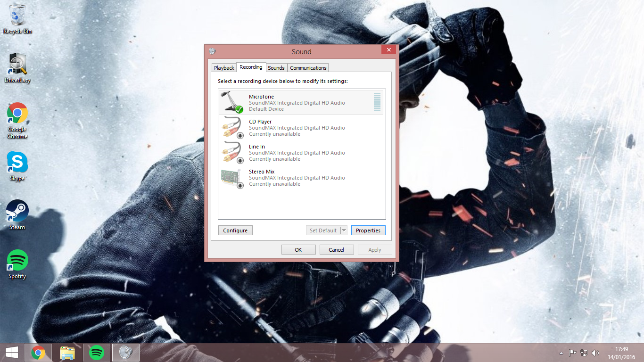Click the Sound dialog title bar speaker icon
The width and height of the screenshot is (644, 362).
coord(212,51)
